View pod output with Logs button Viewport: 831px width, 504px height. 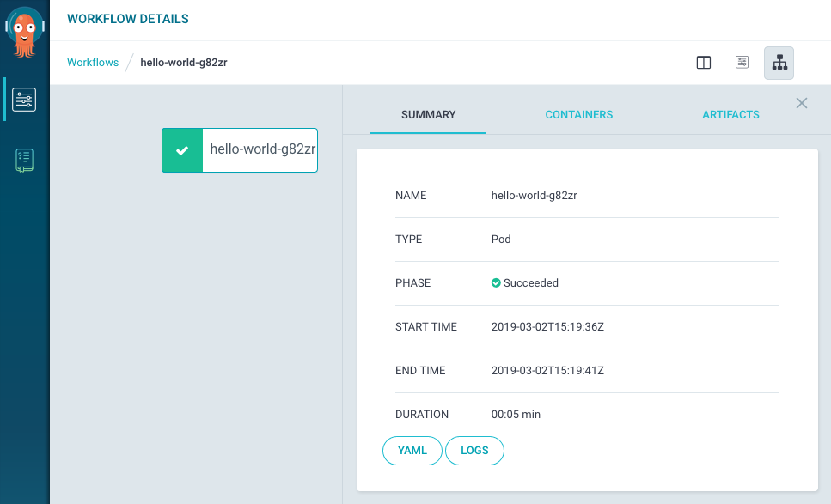click(474, 451)
